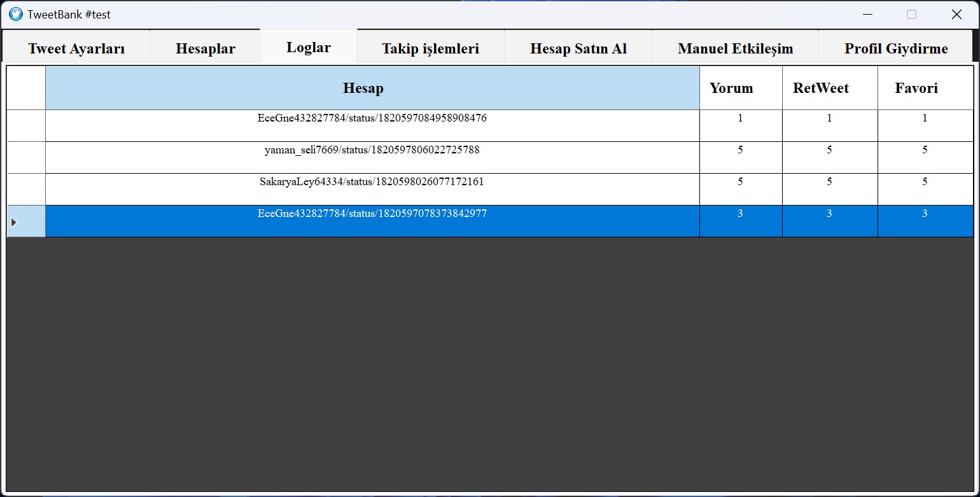Click the Yorum cell showing 1
Screen dimensions: 980x497
coord(741,125)
